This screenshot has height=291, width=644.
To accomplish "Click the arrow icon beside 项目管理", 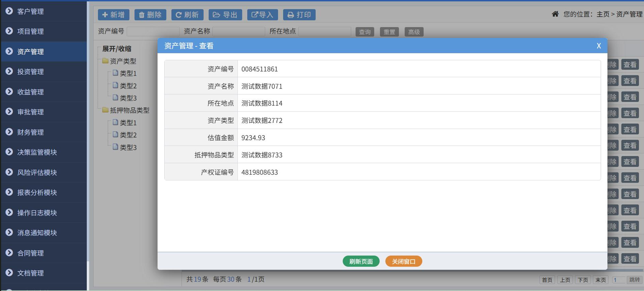I will tap(9, 31).
